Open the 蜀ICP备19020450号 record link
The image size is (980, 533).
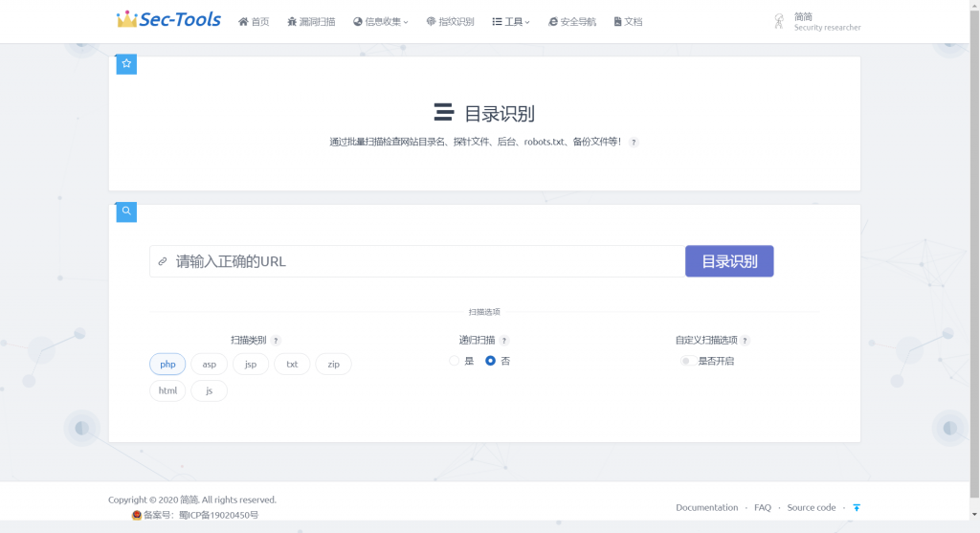(218, 516)
